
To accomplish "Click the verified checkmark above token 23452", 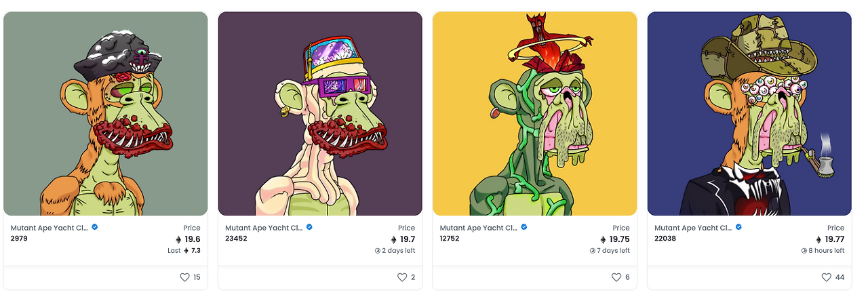I will [x=309, y=228].
